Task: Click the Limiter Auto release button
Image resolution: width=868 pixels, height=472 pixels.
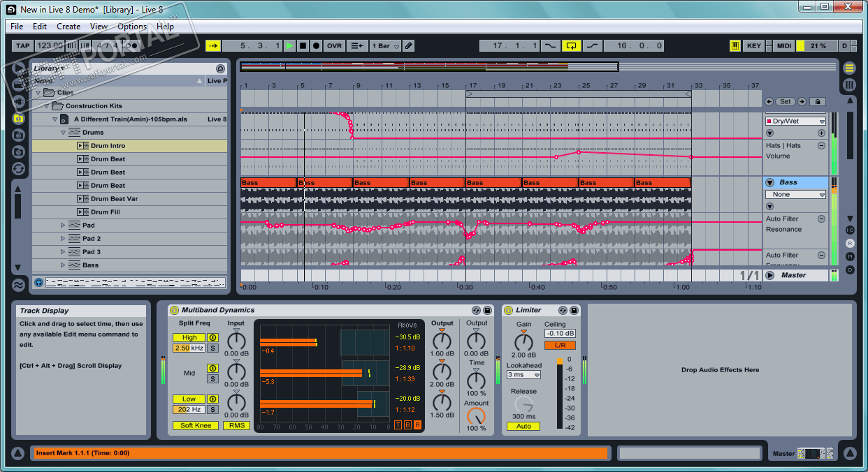Action: click(523, 426)
